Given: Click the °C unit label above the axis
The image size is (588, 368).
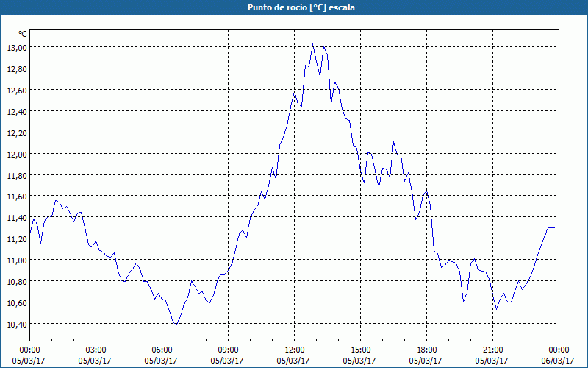Looking at the screenshot, I should [x=23, y=34].
